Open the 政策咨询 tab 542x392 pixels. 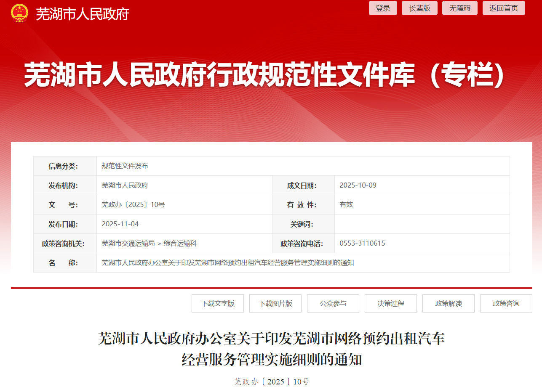click(506, 303)
